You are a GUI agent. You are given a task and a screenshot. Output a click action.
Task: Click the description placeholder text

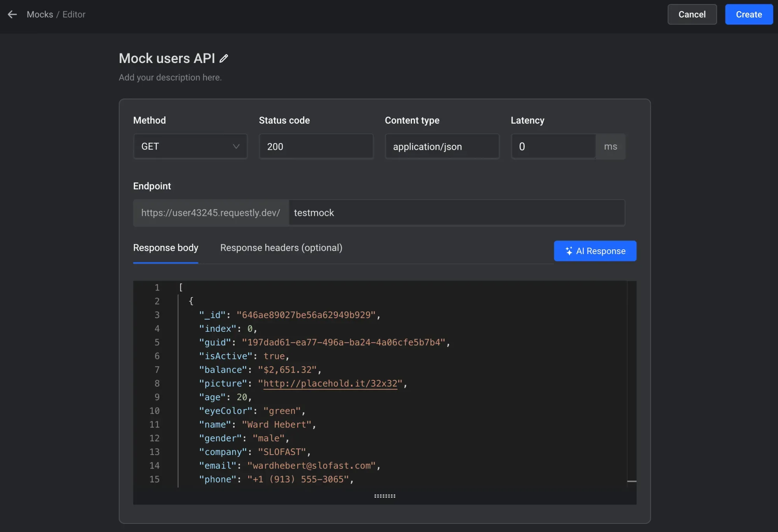[170, 77]
